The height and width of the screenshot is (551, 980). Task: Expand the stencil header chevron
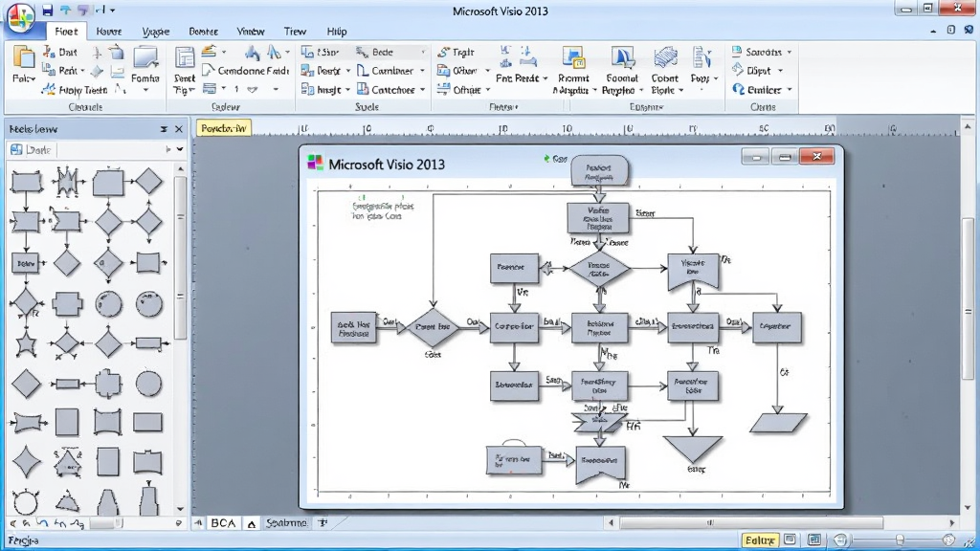(x=180, y=150)
